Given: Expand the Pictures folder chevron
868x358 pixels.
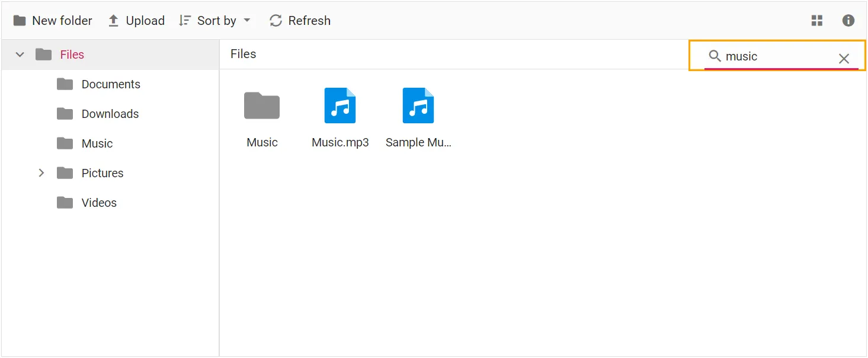Looking at the screenshot, I should 41,173.
